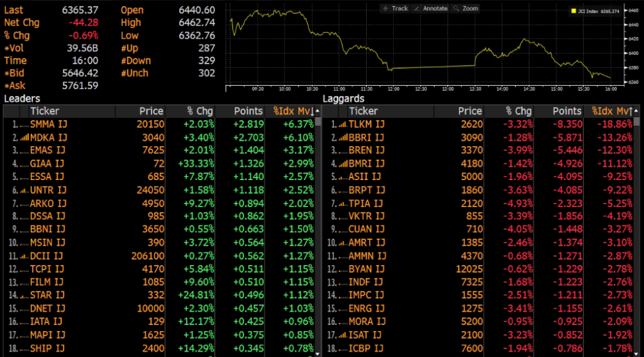Click the Leaders % Chg column header
This screenshot has width=644, height=357.
(200, 111)
